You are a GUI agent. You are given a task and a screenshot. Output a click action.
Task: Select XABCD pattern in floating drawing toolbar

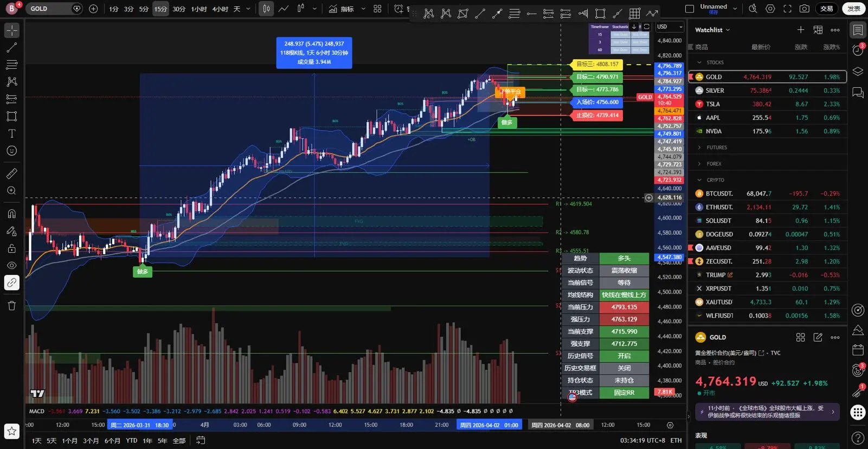429,14
